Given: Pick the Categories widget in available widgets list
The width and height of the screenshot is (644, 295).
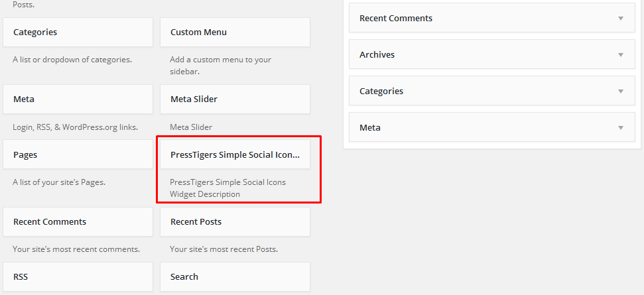Looking at the screenshot, I should (x=78, y=32).
